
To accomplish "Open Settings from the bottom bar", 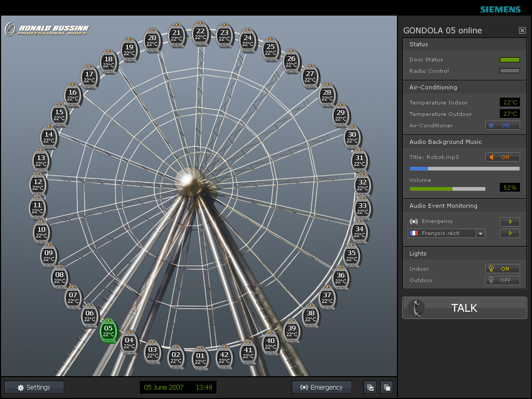I will tap(34, 388).
